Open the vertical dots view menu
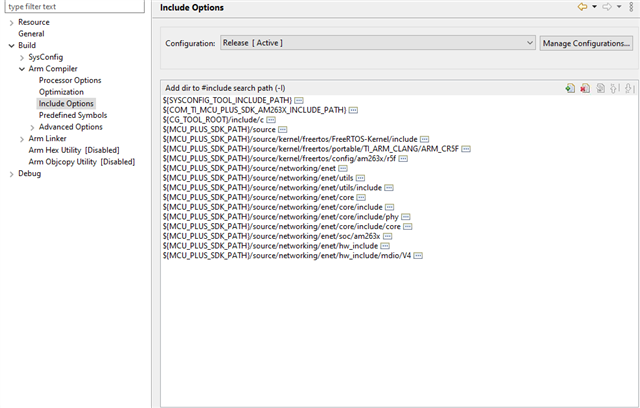This screenshot has width=640, height=408. coord(631,7)
